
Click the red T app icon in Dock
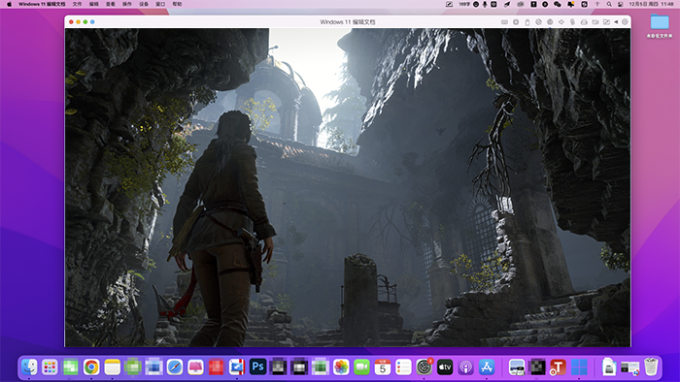pos(558,367)
